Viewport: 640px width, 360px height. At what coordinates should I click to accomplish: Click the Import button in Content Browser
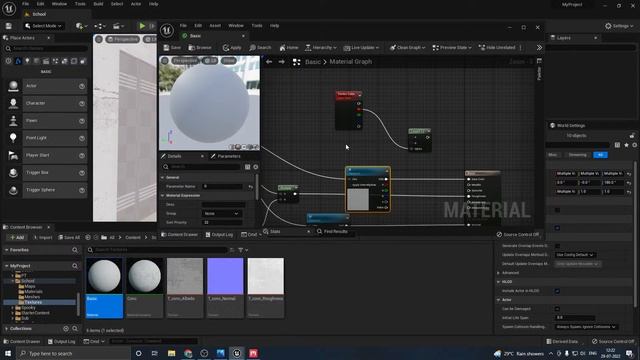point(42,238)
